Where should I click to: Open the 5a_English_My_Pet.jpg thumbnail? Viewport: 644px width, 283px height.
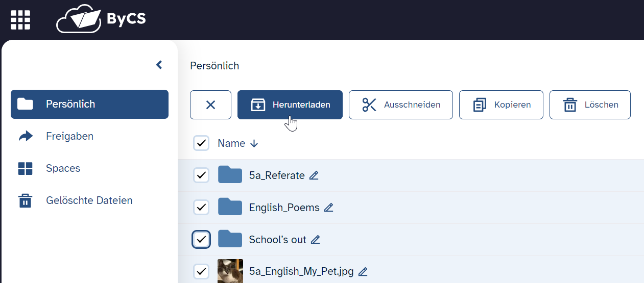pos(230,271)
